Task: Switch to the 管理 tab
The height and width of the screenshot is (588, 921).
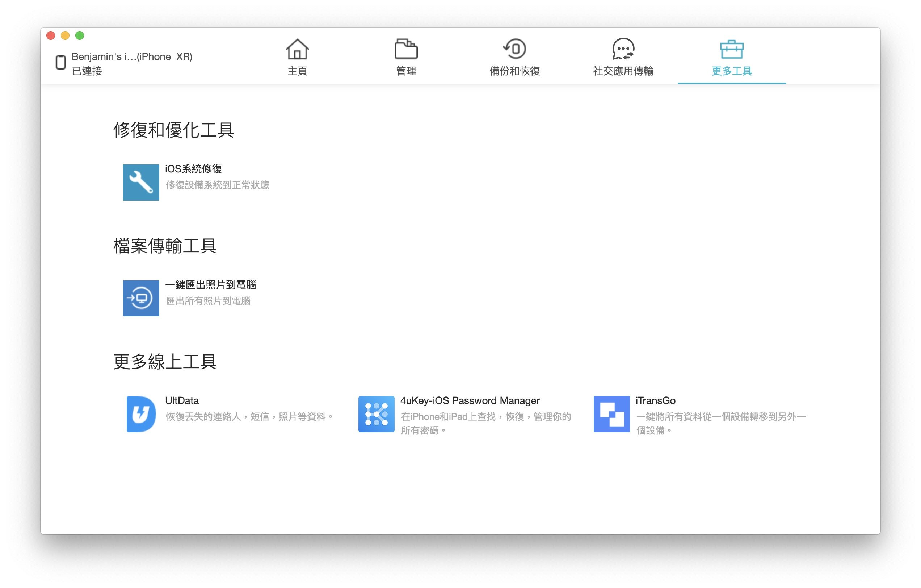Action: point(406,57)
